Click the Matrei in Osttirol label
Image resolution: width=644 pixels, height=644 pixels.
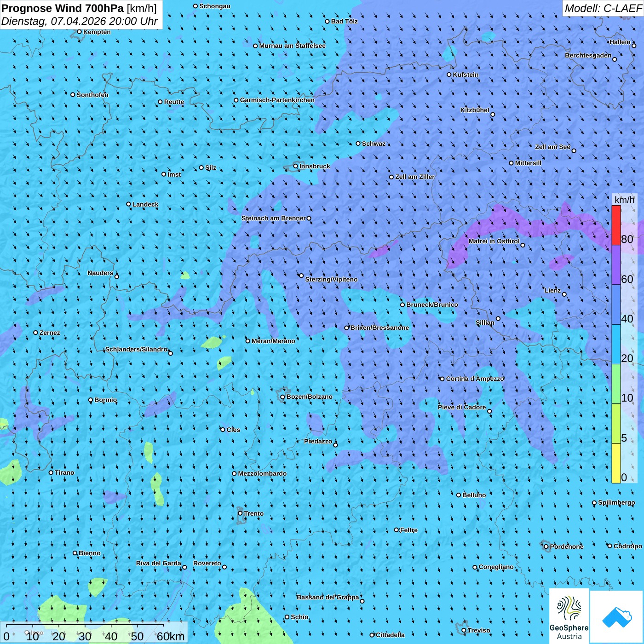tap(494, 241)
